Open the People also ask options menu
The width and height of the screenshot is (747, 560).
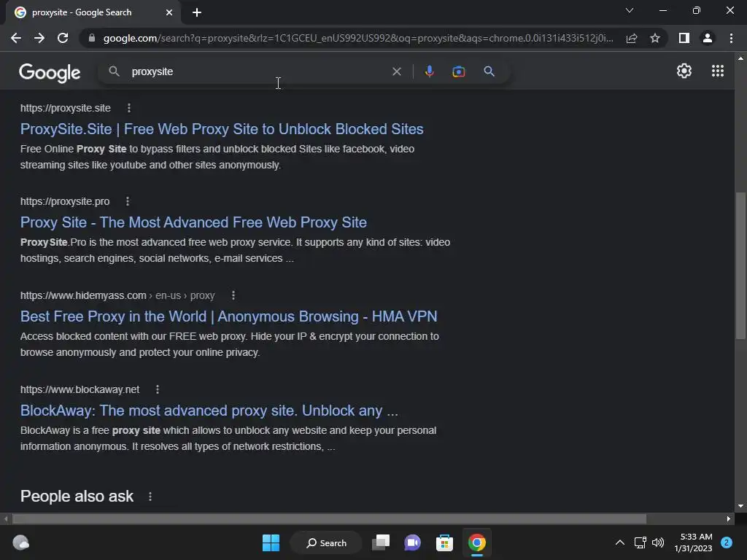point(150,497)
